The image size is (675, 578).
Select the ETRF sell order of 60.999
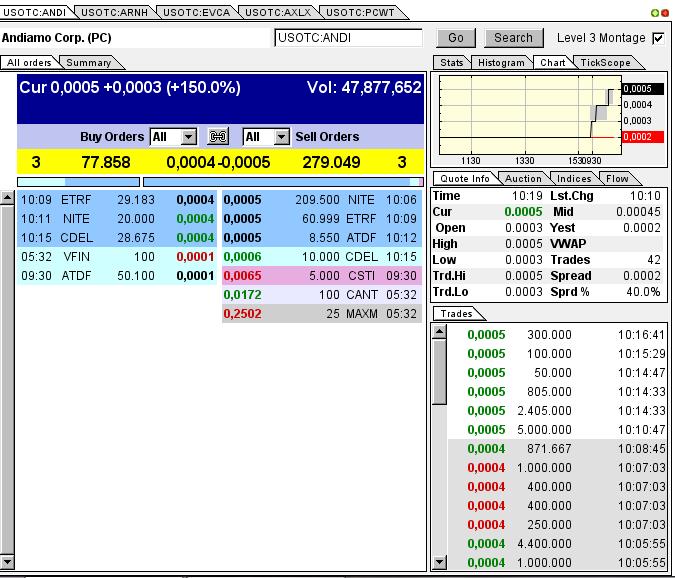[x=322, y=219]
